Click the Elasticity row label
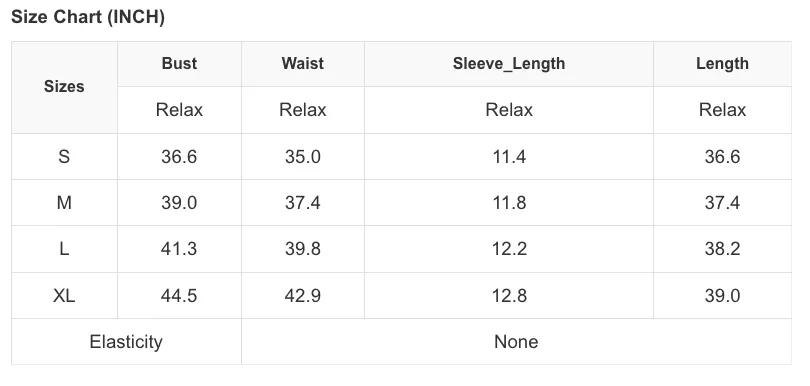This screenshot has height=386, width=810. click(x=126, y=342)
